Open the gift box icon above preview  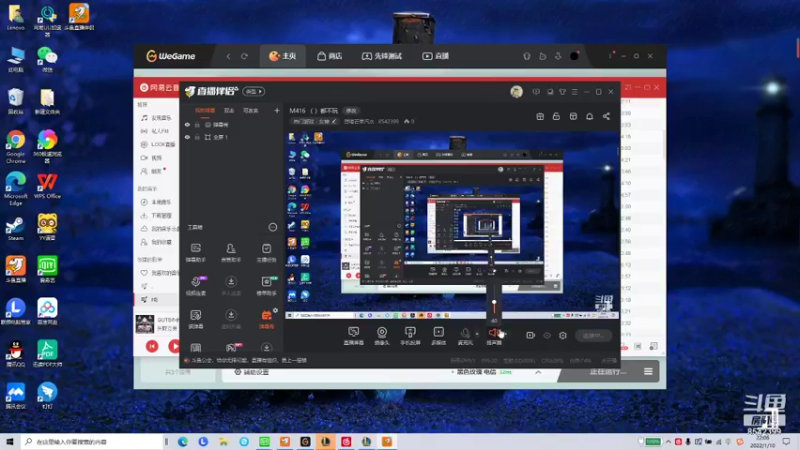click(540, 116)
